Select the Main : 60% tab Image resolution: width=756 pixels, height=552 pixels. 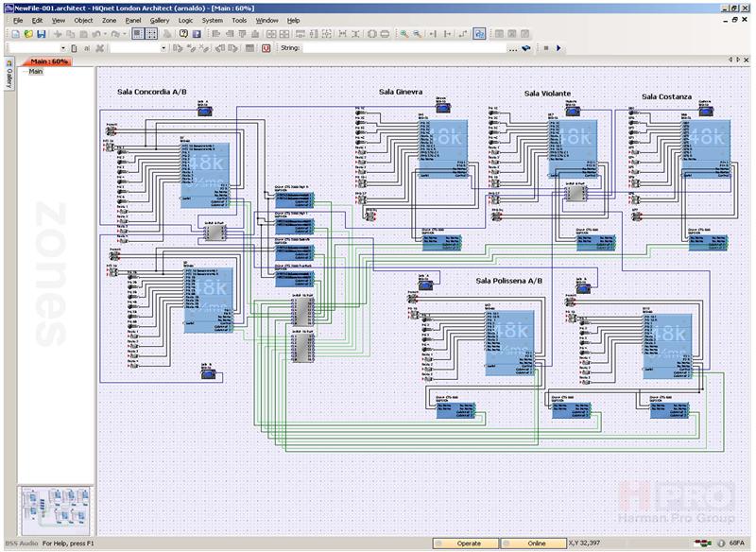click(x=48, y=61)
